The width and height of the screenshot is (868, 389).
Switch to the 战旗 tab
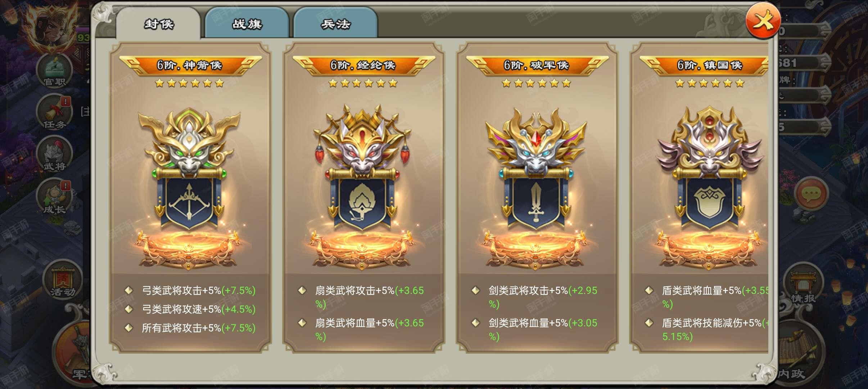point(247,23)
